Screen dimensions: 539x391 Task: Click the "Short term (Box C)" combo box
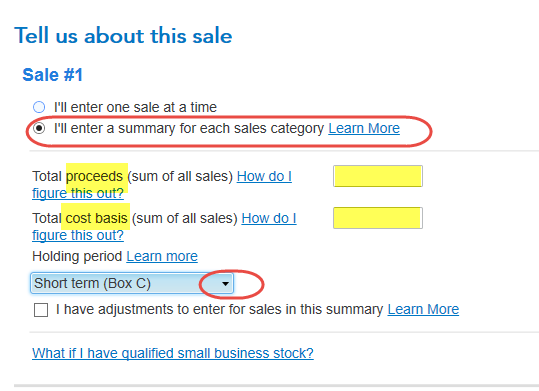click(132, 283)
